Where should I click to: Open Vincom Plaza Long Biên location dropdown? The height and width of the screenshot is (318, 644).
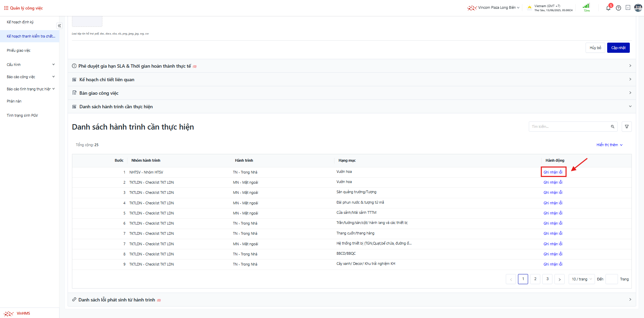[x=496, y=7]
